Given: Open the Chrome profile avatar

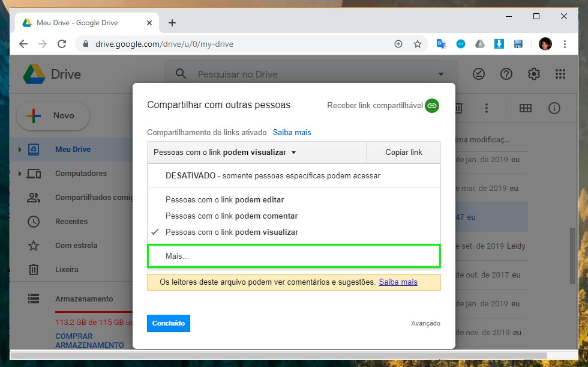Looking at the screenshot, I should coord(545,44).
